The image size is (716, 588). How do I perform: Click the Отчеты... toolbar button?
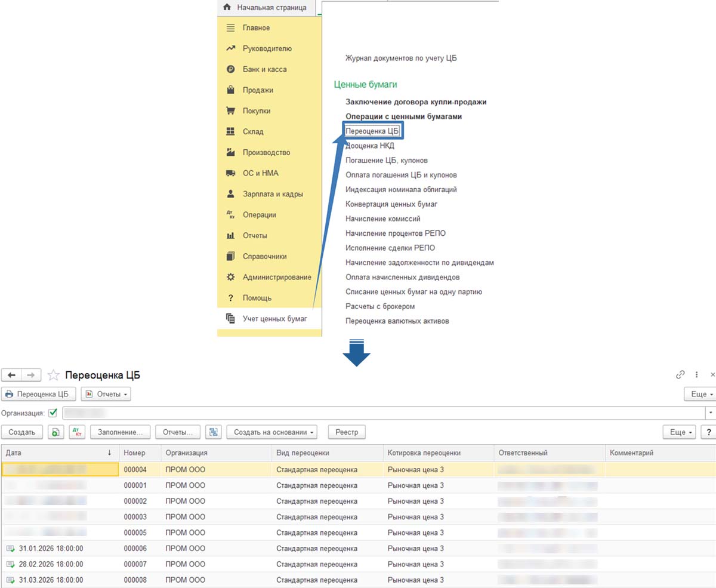tap(177, 432)
